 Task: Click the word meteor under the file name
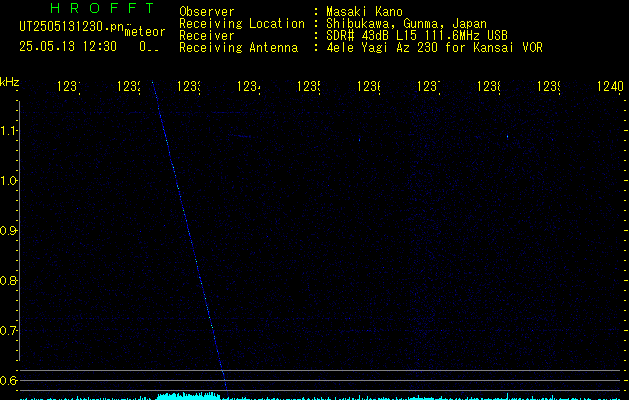[x=145, y=32]
